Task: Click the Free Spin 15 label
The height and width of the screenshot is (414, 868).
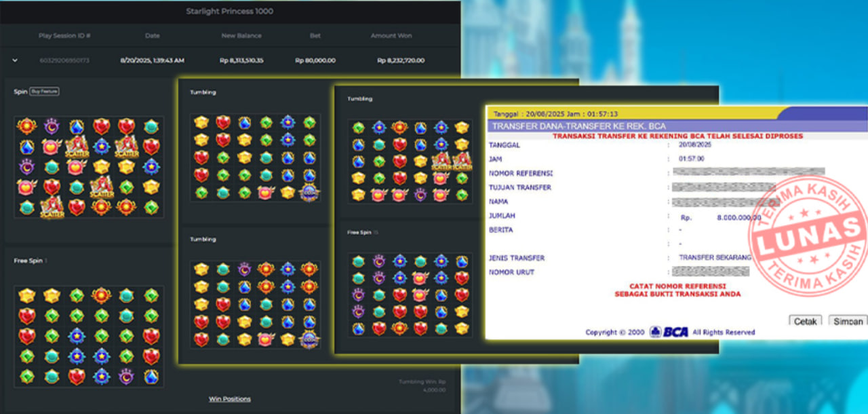Action: pyautogui.click(x=363, y=232)
